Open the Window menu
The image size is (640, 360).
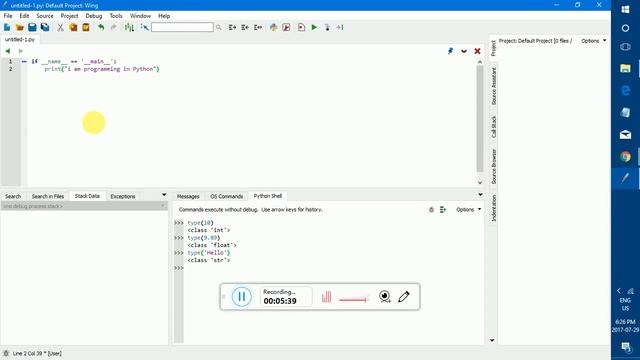(140, 16)
